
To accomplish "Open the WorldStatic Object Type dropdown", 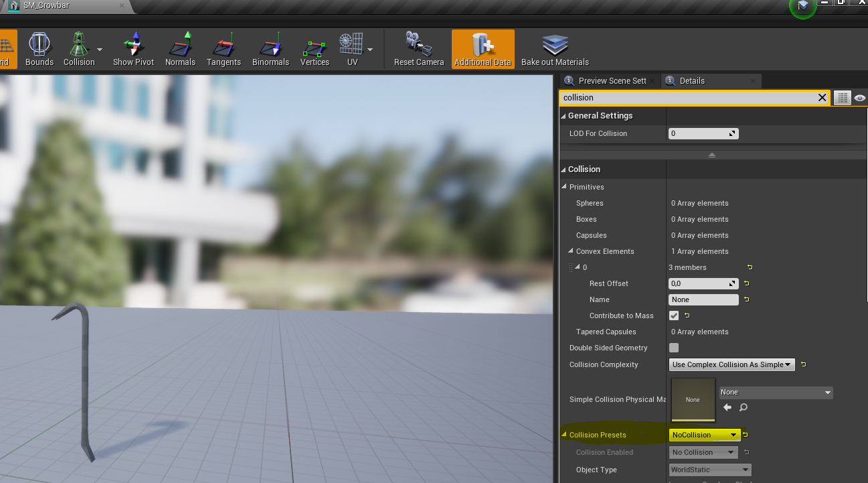I will (710, 470).
